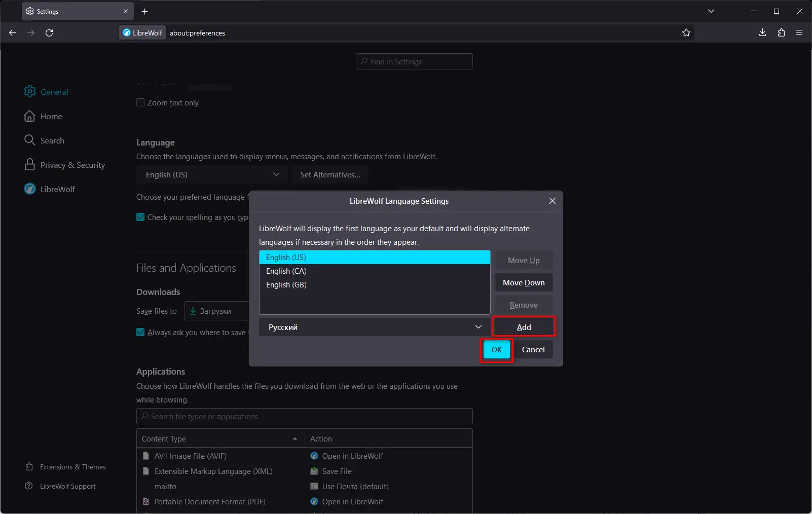Open the English (US) language dropdown
The height and width of the screenshot is (514, 812).
212,175
